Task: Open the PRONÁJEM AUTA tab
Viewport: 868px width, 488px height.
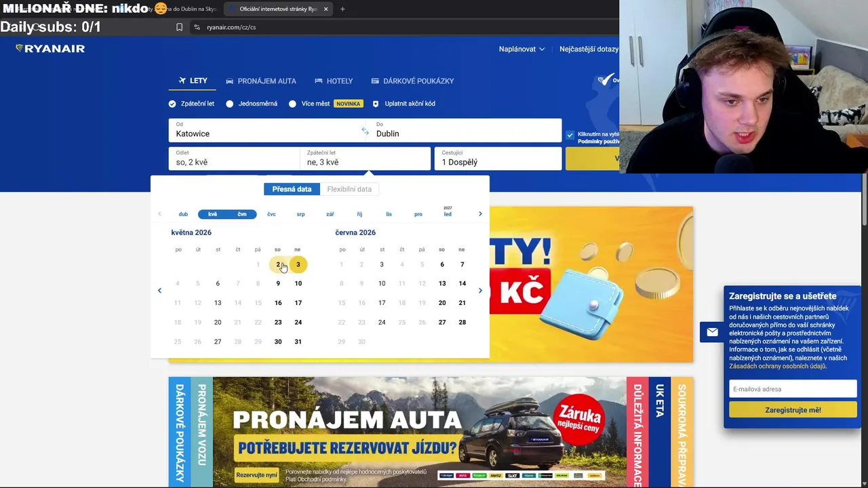Action: [x=261, y=81]
